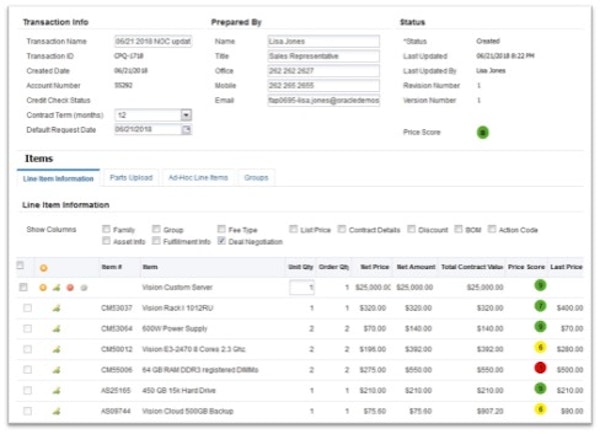Select the Vision Custom Server row checkbox
This screenshot has height=434, width=600.
[x=23, y=287]
